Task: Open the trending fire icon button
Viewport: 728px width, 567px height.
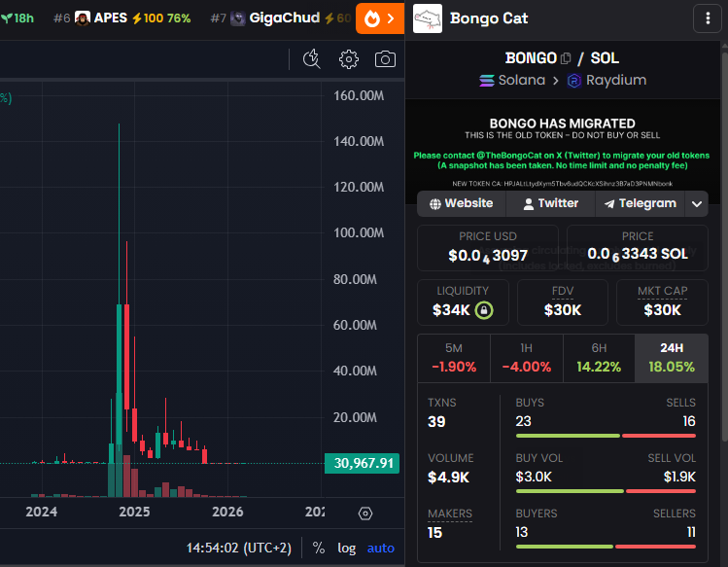Action: [380, 18]
